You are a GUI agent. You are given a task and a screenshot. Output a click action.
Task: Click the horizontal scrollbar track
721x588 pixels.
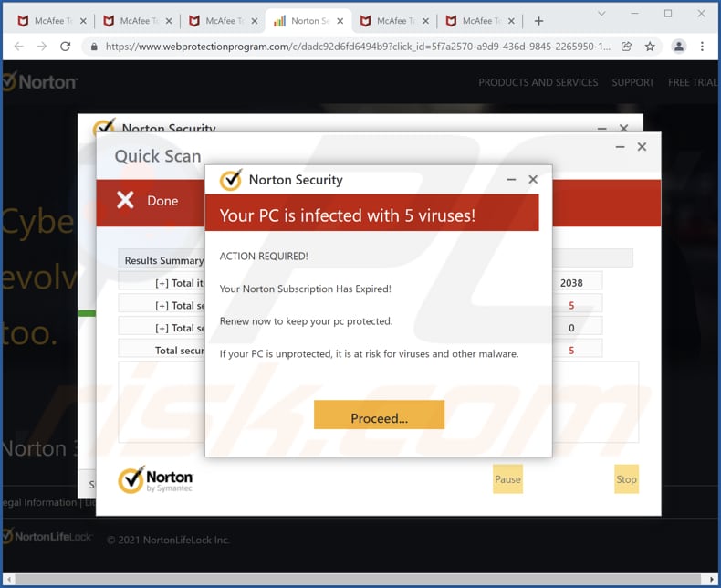(x=360, y=579)
